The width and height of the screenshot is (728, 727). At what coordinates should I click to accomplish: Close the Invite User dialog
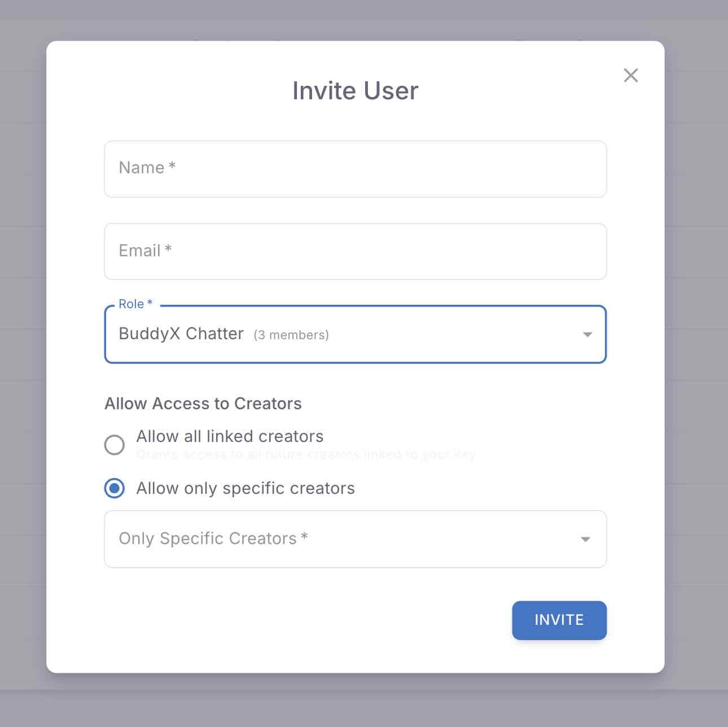click(x=630, y=76)
